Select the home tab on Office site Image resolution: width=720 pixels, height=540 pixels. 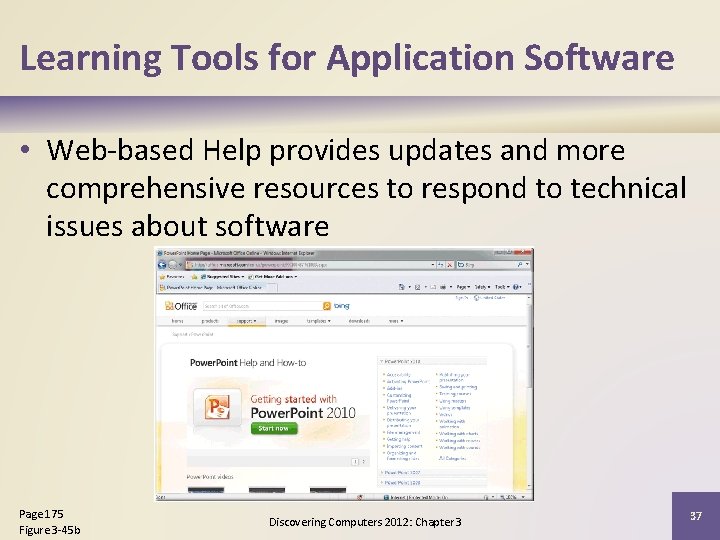click(177, 321)
